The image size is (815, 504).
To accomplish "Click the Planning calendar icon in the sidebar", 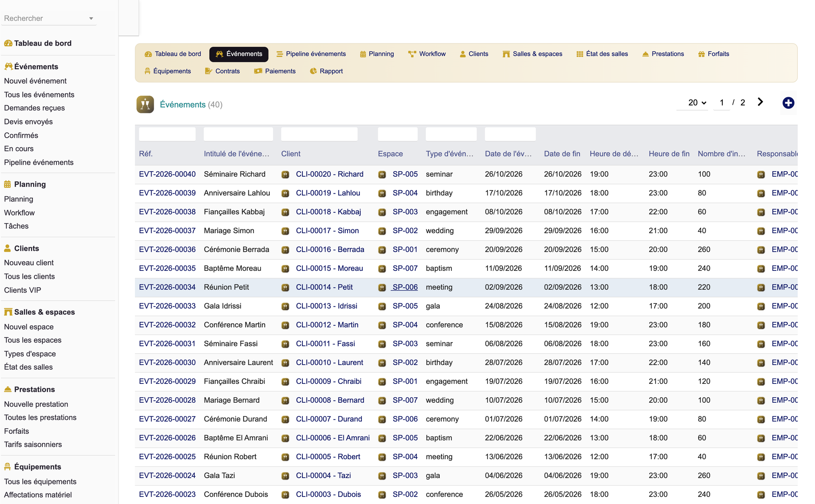I will (x=8, y=184).
